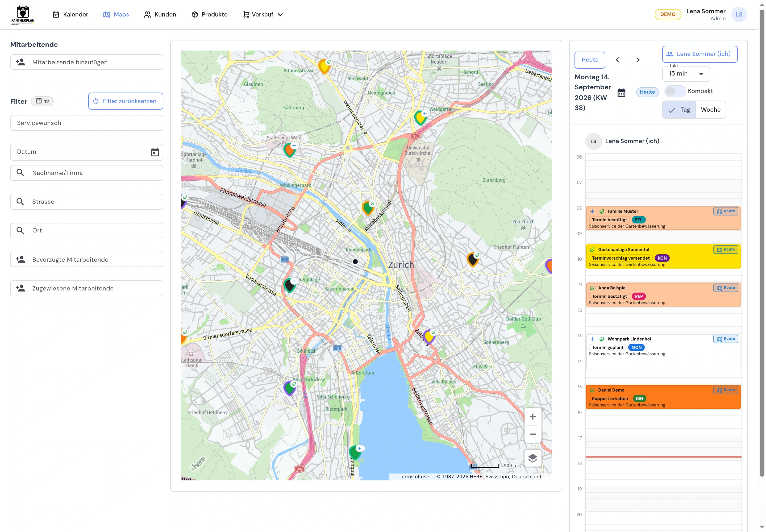The height and width of the screenshot is (532, 766).
Task: Select the orange marker near Stadtspital Waid
Action: coord(289,150)
